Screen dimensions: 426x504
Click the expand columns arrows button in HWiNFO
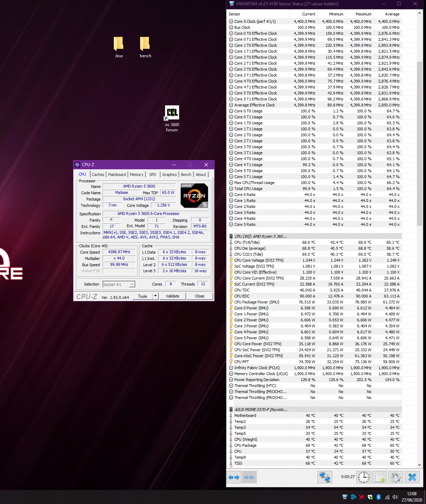234,477
